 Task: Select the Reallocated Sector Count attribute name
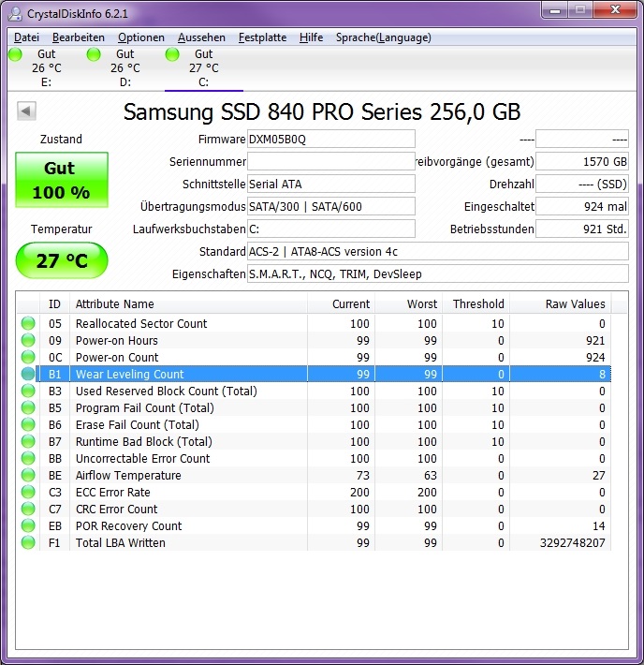pyautogui.click(x=141, y=323)
